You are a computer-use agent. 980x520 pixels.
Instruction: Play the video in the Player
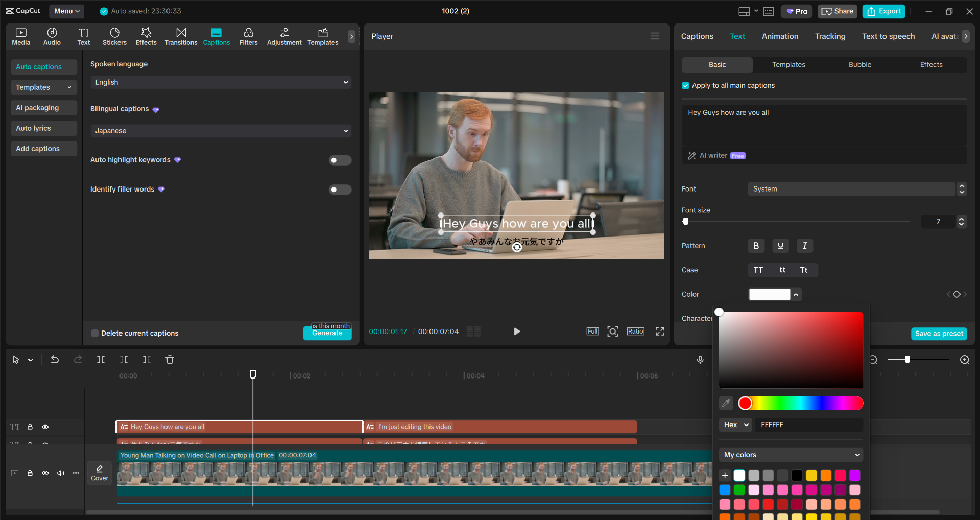[x=517, y=332]
